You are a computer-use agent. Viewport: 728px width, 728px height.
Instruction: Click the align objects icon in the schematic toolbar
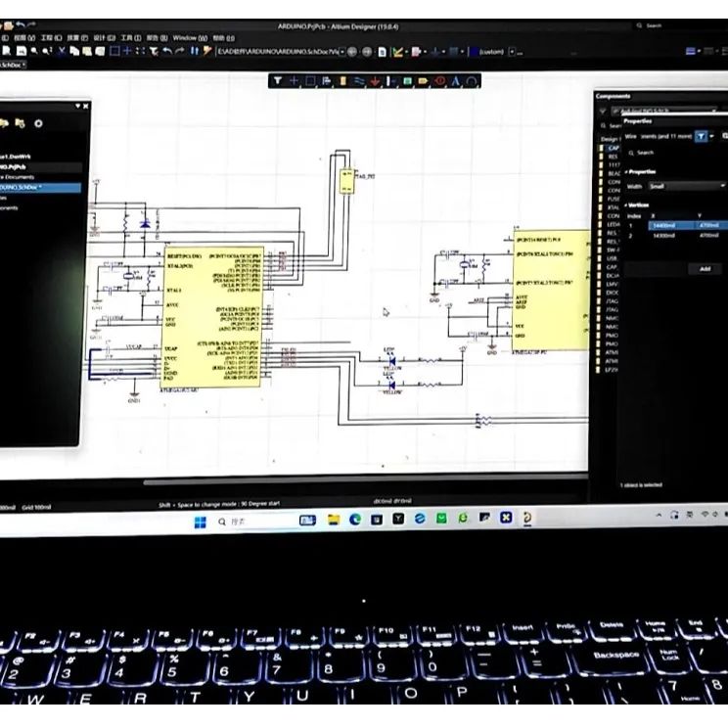(327, 81)
